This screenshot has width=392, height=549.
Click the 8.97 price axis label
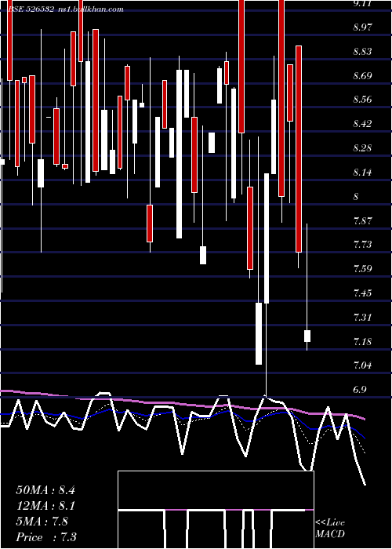(363, 27)
